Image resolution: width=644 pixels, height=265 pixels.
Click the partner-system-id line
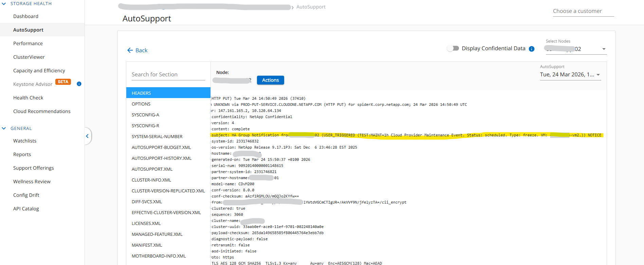coord(244,172)
